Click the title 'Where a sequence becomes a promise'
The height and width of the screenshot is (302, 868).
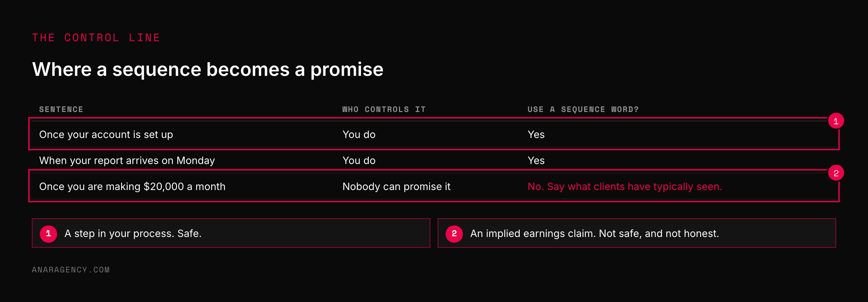tap(208, 69)
